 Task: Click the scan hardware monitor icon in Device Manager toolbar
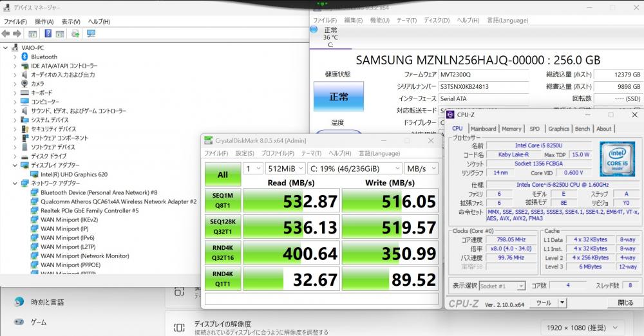coord(91,33)
